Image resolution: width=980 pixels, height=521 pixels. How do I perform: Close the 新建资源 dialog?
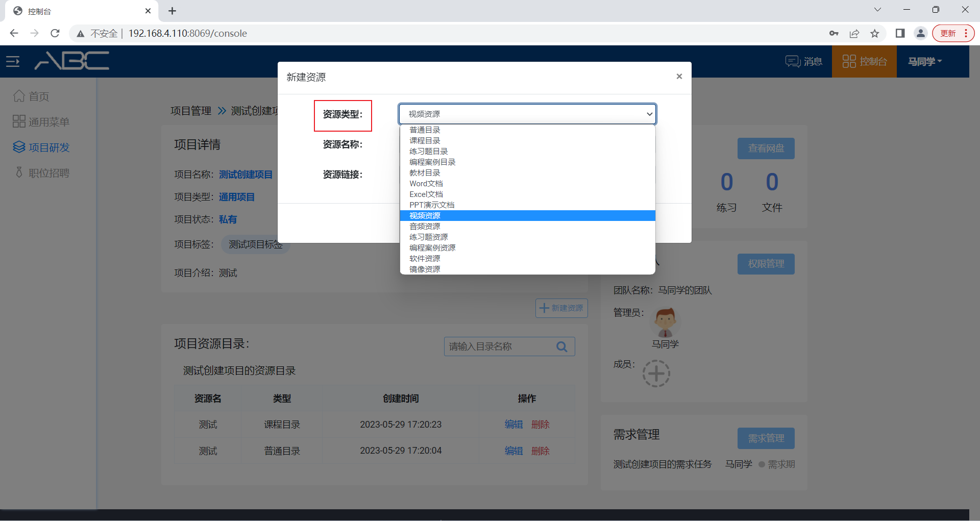tap(679, 77)
